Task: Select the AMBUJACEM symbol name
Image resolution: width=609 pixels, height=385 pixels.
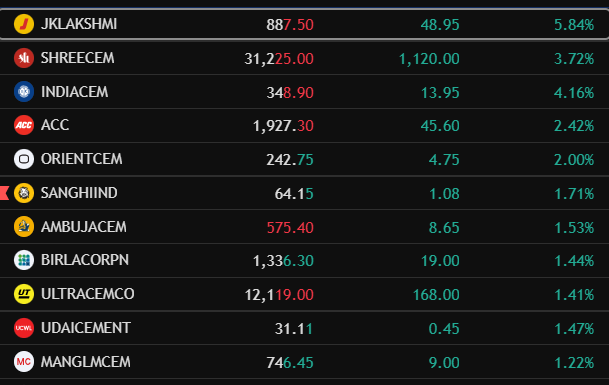Action: [x=84, y=226]
